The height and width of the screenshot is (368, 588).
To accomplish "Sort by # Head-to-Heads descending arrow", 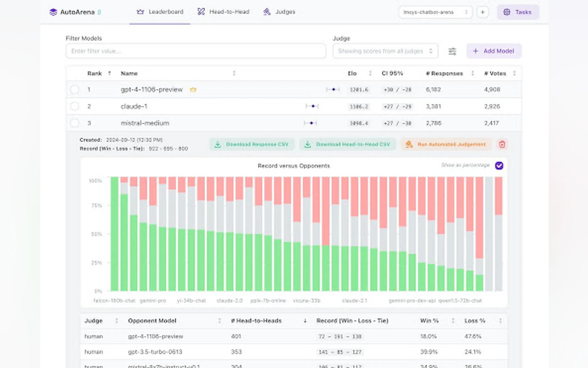I will (x=305, y=321).
